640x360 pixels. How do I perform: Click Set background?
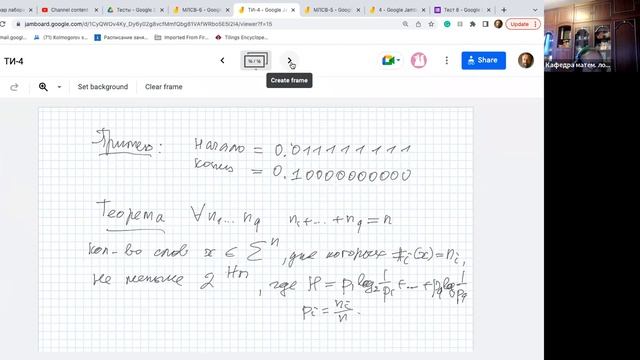click(103, 87)
